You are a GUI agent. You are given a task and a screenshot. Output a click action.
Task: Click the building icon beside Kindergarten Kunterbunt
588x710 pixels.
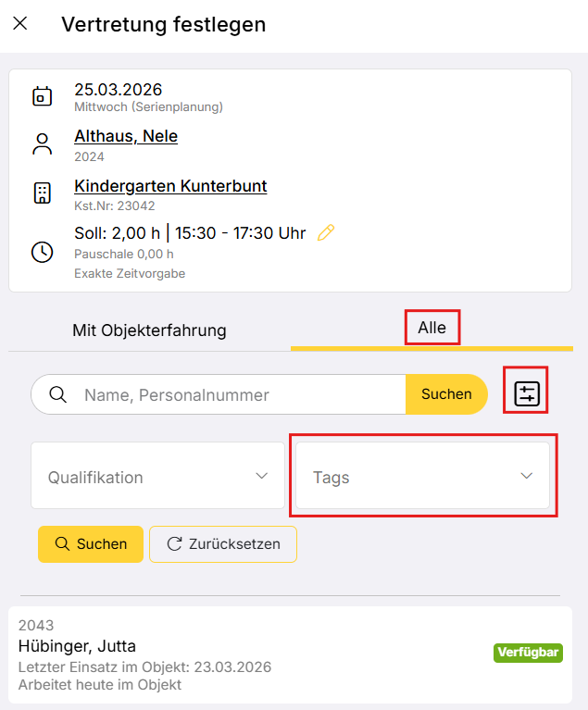pos(42,193)
